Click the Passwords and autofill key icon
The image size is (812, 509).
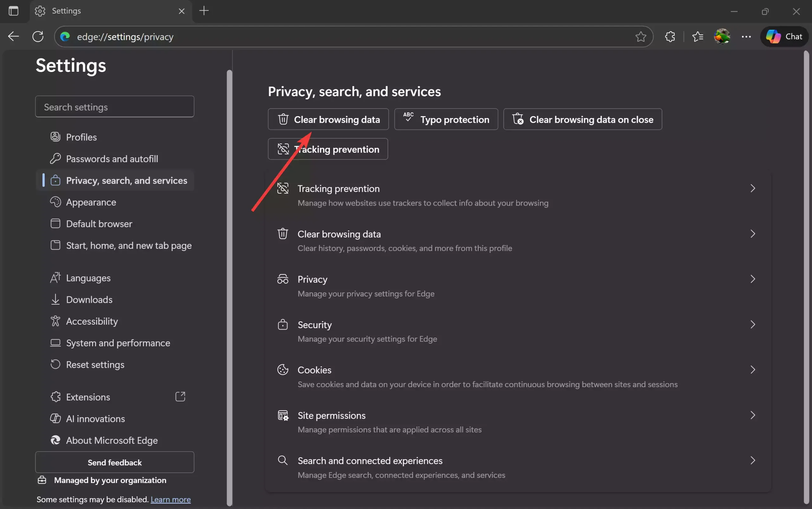[x=56, y=159]
